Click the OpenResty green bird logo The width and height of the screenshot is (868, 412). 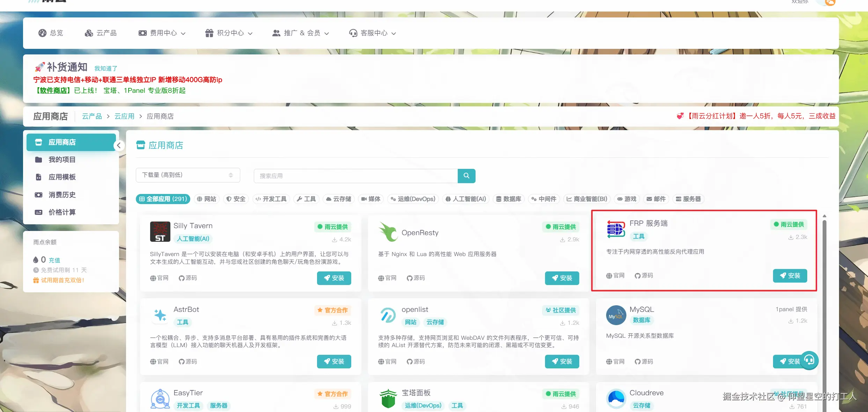point(388,232)
